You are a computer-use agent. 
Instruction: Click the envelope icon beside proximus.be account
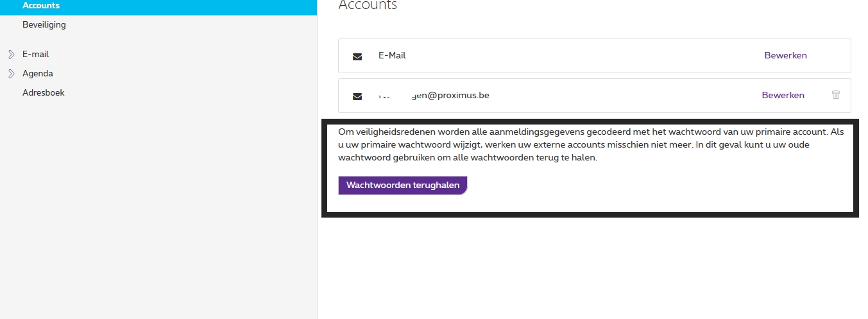(x=357, y=96)
